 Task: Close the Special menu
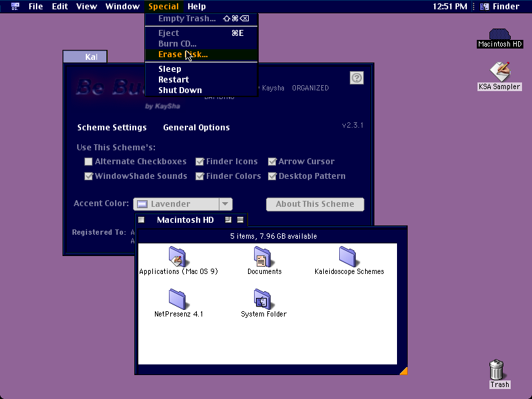coord(164,7)
